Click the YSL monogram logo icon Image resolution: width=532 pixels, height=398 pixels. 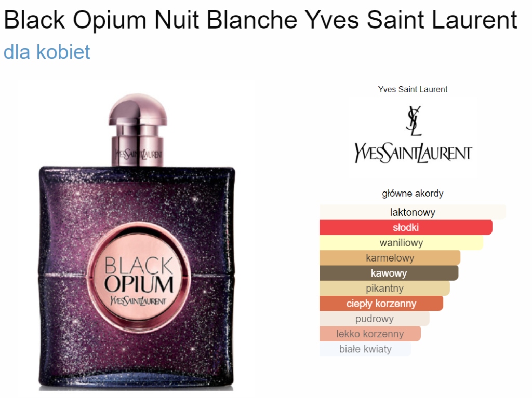coord(414,121)
